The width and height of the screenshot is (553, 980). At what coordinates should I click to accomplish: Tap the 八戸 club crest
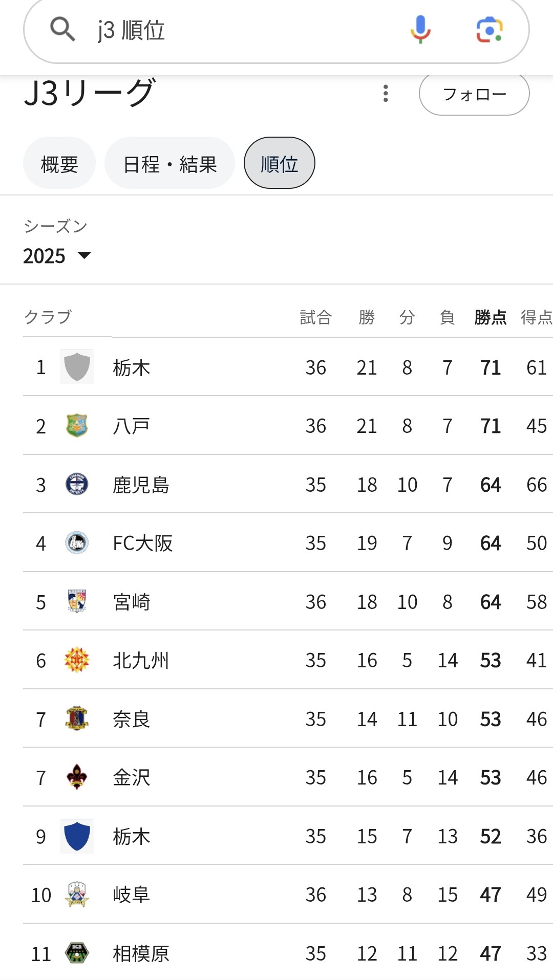click(77, 426)
